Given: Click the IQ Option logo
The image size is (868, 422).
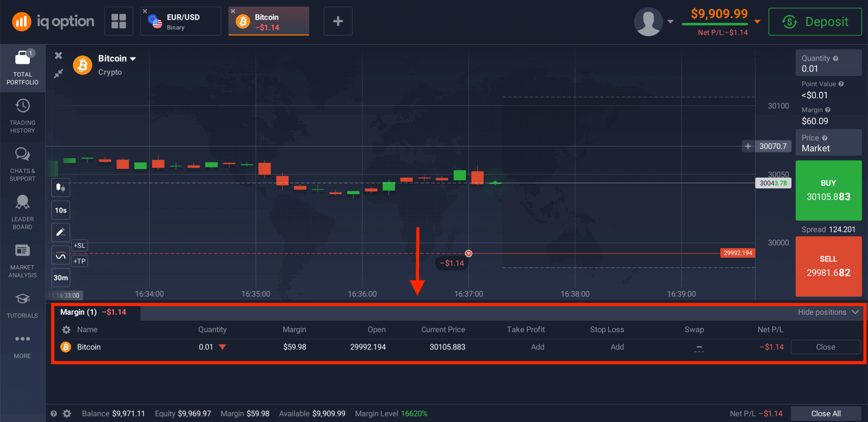Looking at the screenshot, I should 53,22.
